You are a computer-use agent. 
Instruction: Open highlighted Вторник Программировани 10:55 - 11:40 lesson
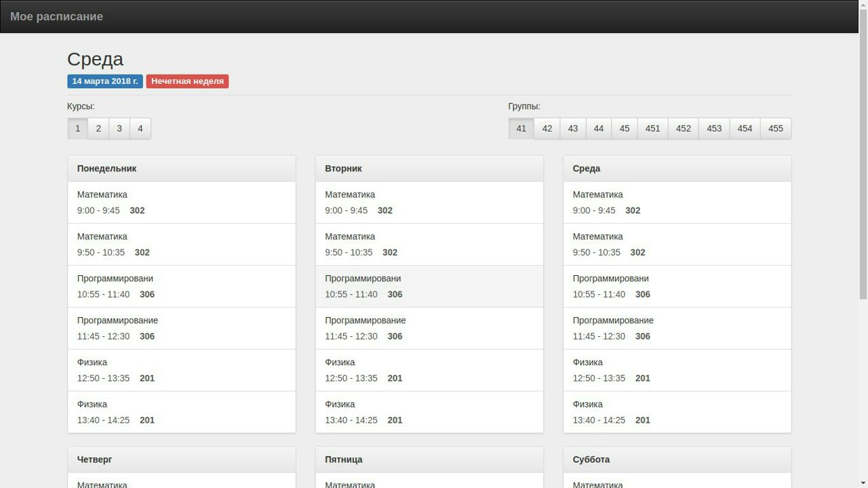tap(429, 287)
